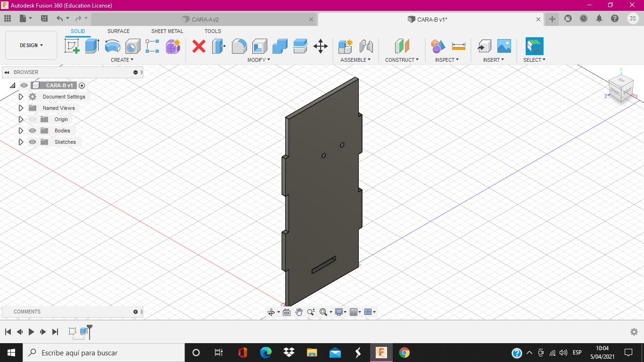Click the red Delete icon
Image resolution: width=644 pixels, height=362 pixels.
coord(199,46)
